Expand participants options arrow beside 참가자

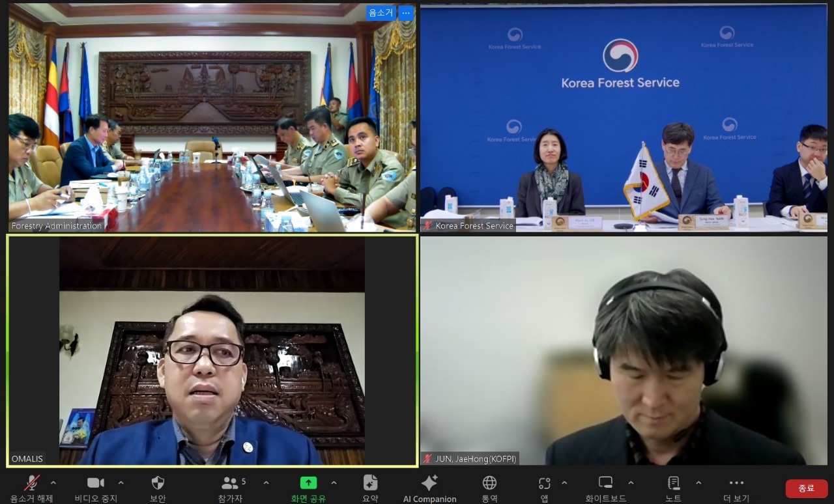266,483
